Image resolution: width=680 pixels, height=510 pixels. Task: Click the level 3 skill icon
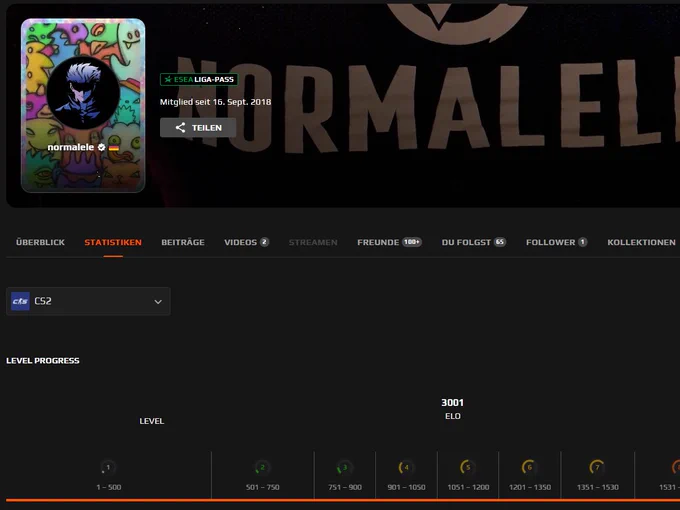(x=345, y=468)
